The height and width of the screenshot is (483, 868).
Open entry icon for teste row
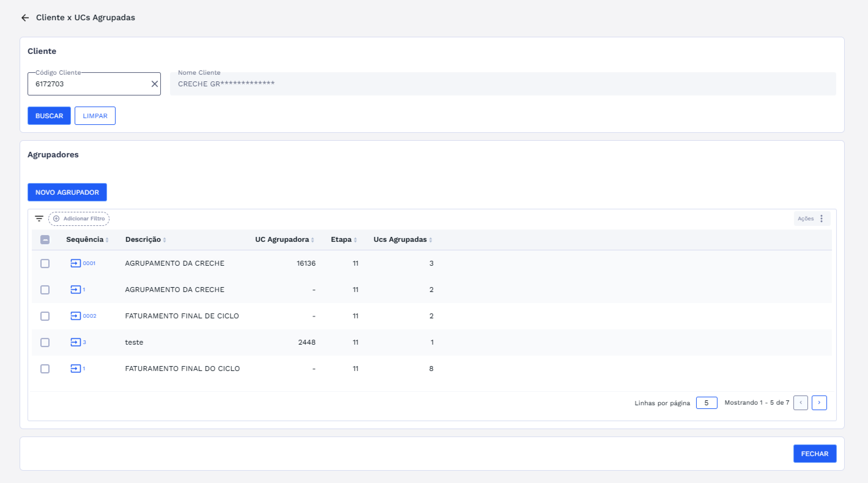(76, 342)
